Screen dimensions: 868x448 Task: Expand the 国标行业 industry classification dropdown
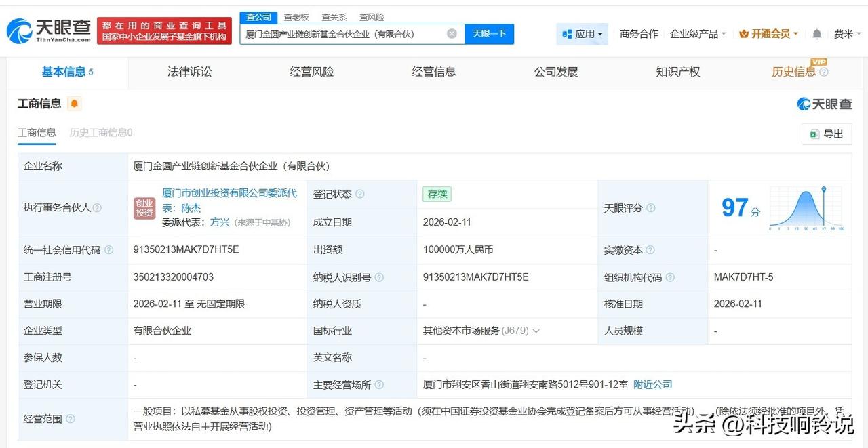point(536,331)
